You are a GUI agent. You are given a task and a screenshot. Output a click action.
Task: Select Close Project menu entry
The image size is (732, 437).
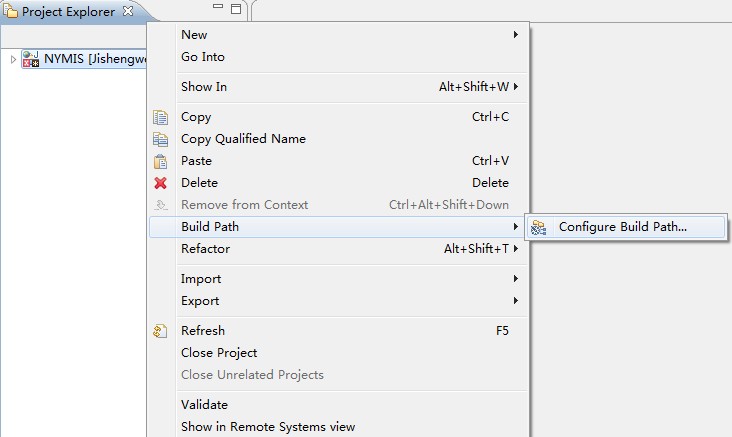pyautogui.click(x=219, y=353)
